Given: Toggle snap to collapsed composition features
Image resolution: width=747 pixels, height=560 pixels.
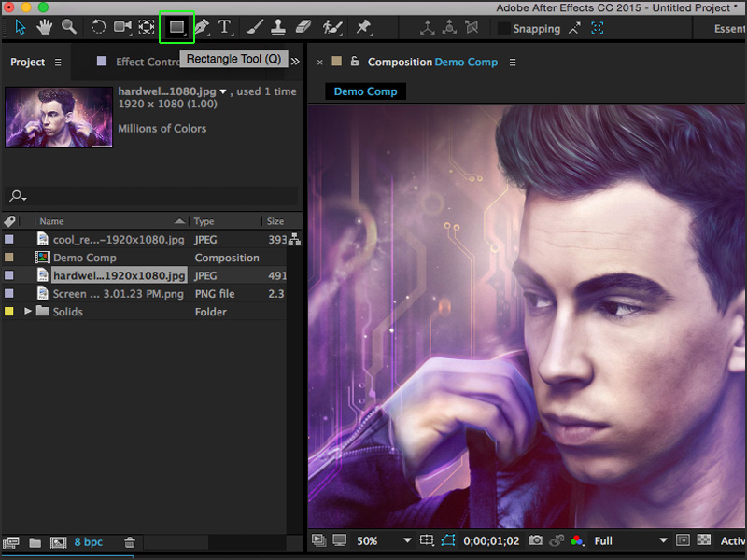Looking at the screenshot, I should pos(598,28).
